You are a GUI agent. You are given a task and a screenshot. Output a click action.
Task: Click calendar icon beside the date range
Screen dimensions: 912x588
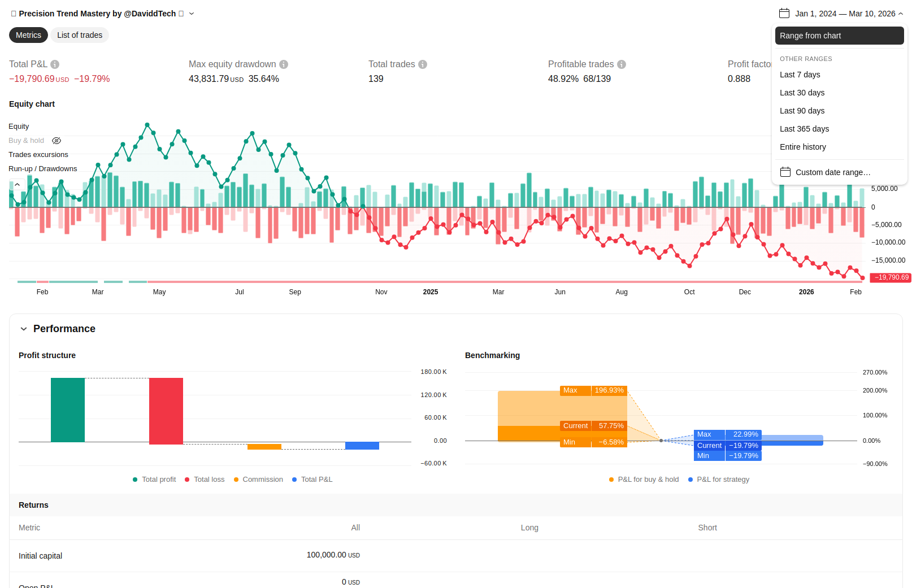[x=784, y=14]
